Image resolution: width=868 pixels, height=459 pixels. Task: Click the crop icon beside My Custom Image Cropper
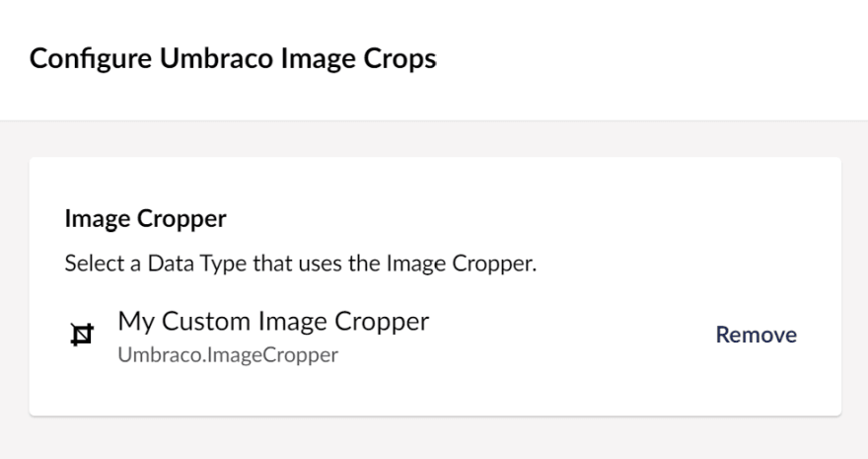(x=82, y=335)
